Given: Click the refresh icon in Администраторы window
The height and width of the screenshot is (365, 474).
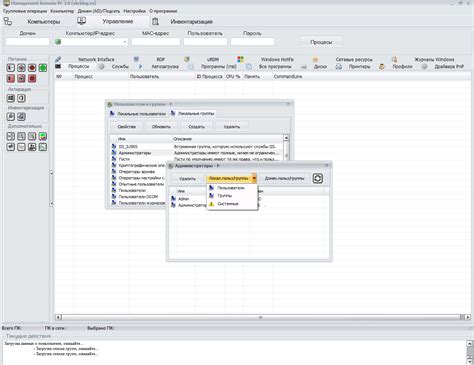Looking at the screenshot, I should (x=318, y=178).
